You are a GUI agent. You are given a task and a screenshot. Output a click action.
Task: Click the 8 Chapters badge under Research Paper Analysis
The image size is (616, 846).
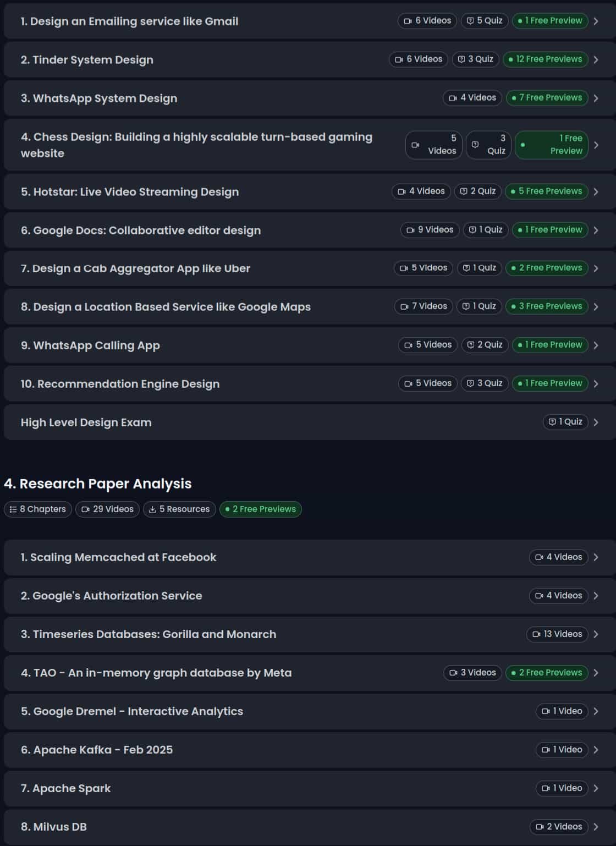point(38,509)
